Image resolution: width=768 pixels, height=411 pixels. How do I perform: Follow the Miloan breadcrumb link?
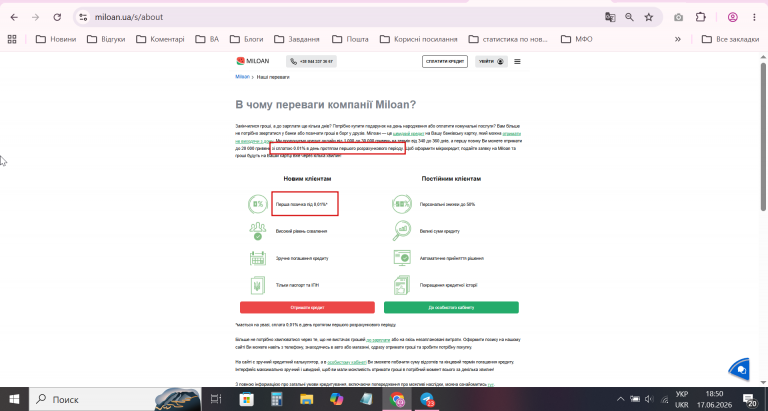[x=242, y=77]
